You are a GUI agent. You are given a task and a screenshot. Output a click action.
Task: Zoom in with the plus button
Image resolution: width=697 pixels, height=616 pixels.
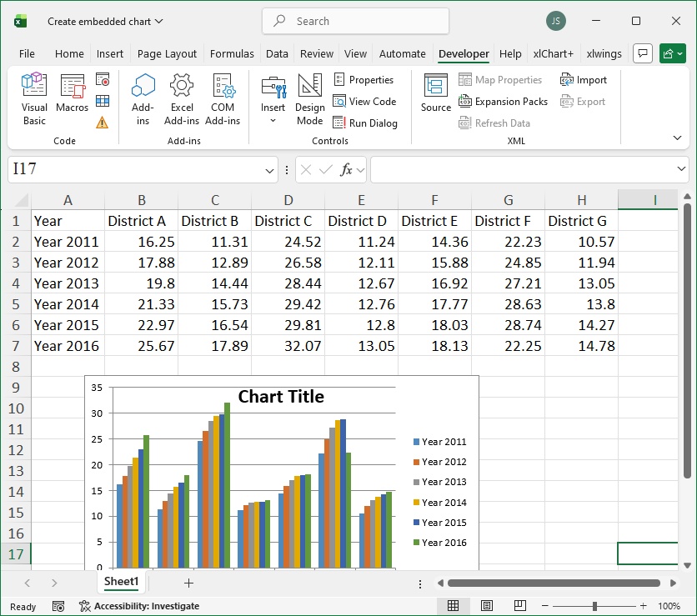coord(643,606)
